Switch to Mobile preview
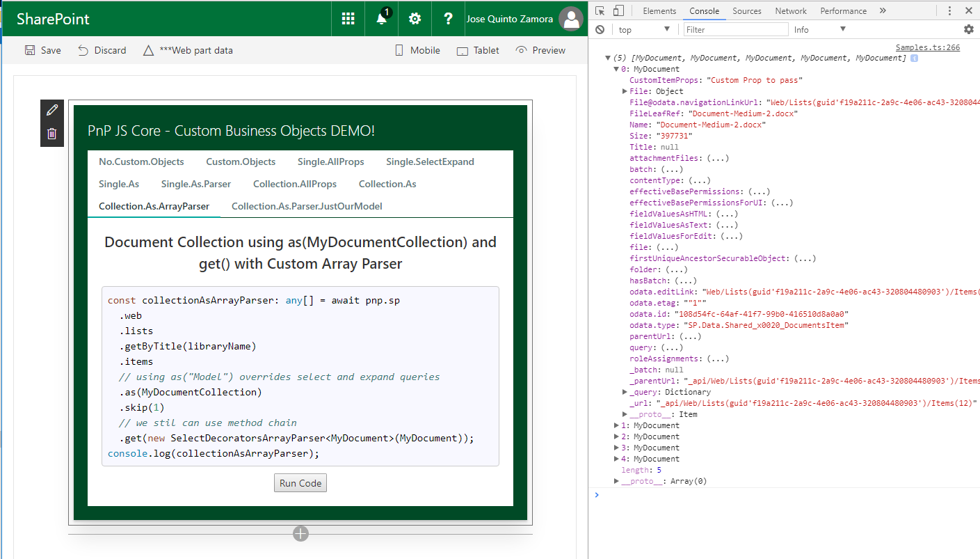 (417, 50)
